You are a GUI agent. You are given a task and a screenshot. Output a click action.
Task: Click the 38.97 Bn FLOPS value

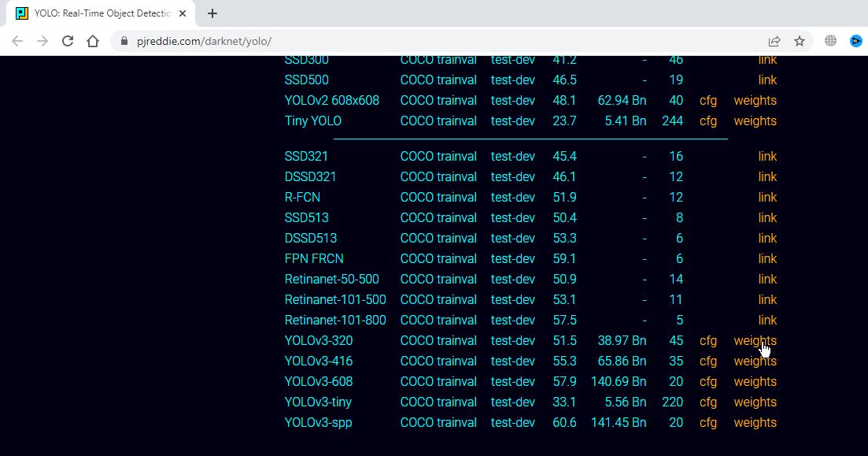coord(622,341)
